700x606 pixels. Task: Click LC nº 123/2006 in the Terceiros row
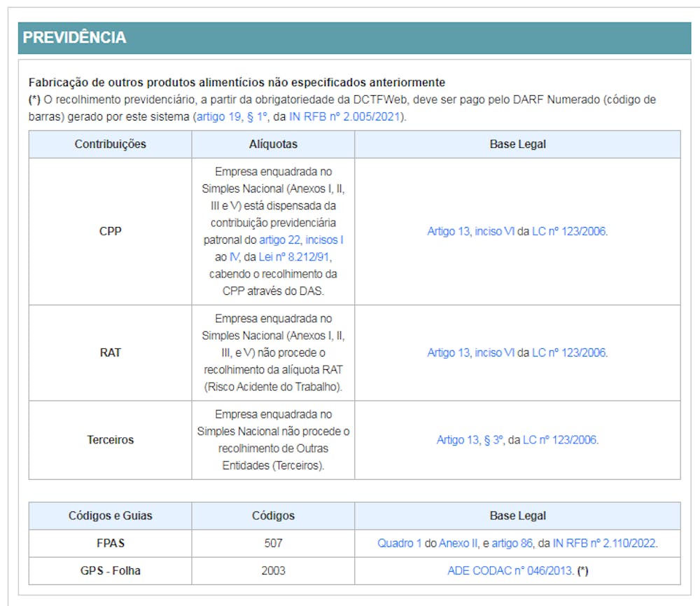[x=559, y=440]
